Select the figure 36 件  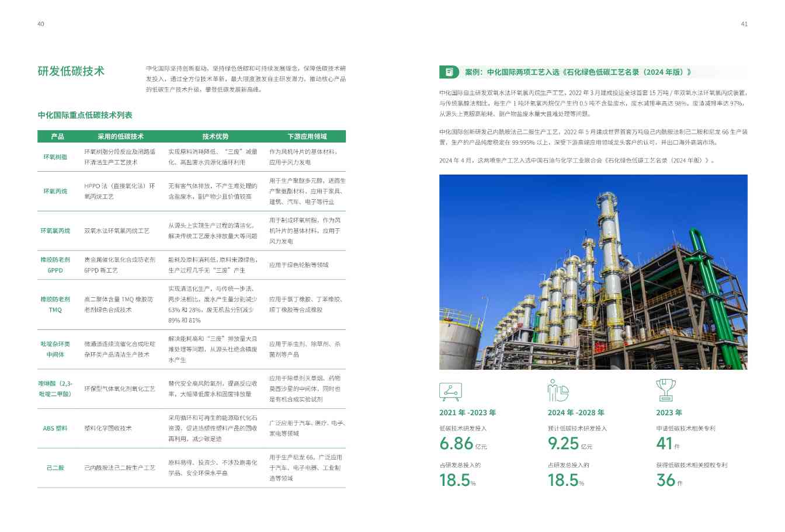(669, 481)
